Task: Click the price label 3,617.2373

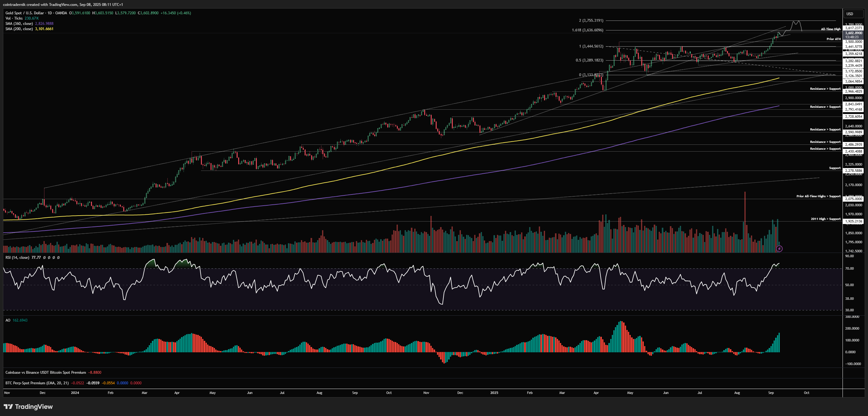Action: click(x=853, y=28)
